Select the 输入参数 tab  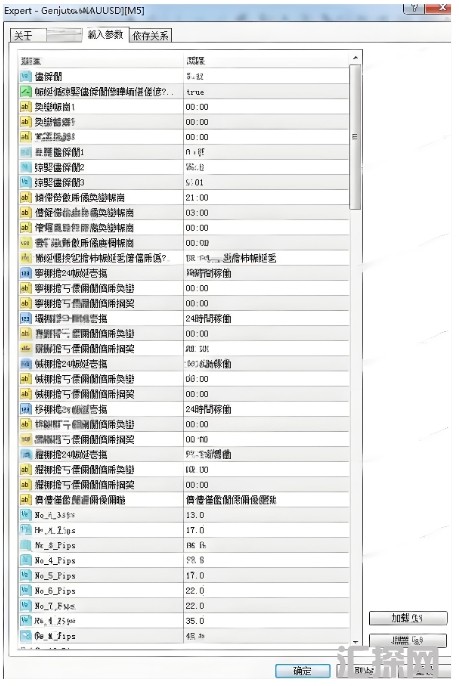coord(105,35)
